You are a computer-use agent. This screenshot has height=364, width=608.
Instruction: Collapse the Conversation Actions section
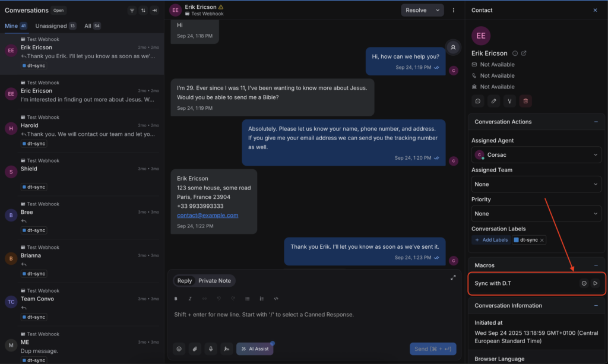(x=596, y=122)
